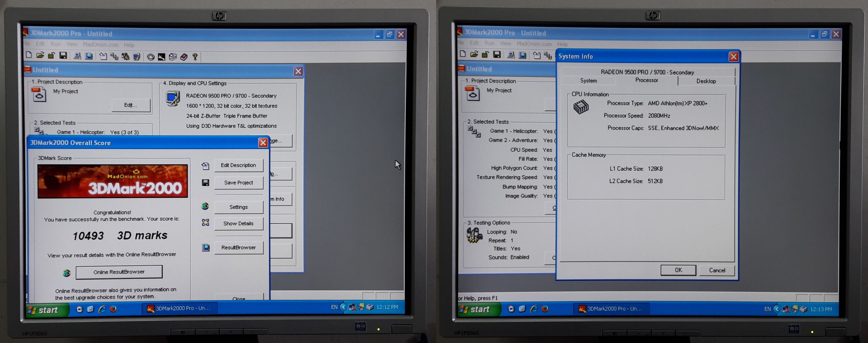Open EN language selector on right taskbar
The image size is (868, 343).
click(767, 309)
